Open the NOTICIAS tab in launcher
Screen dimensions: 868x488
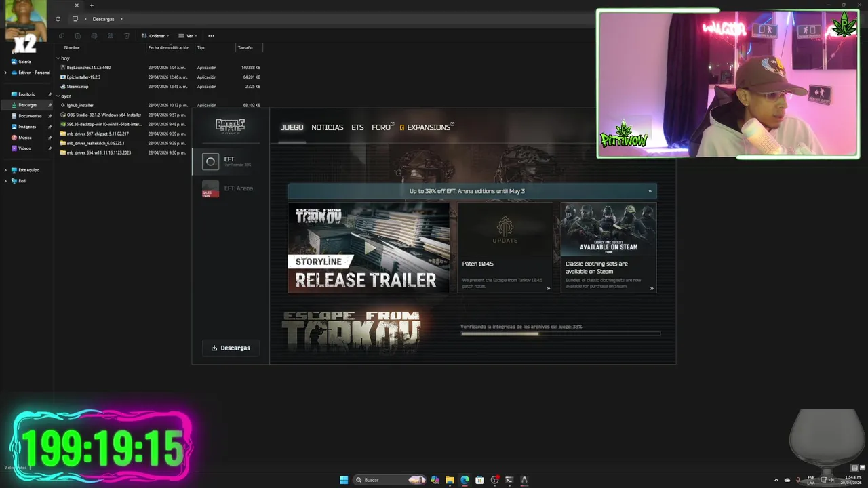328,127
